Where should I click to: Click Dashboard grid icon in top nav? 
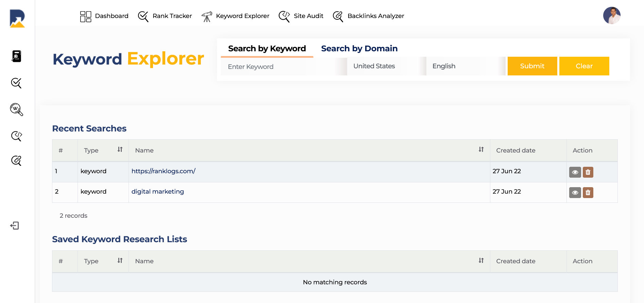(86, 16)
